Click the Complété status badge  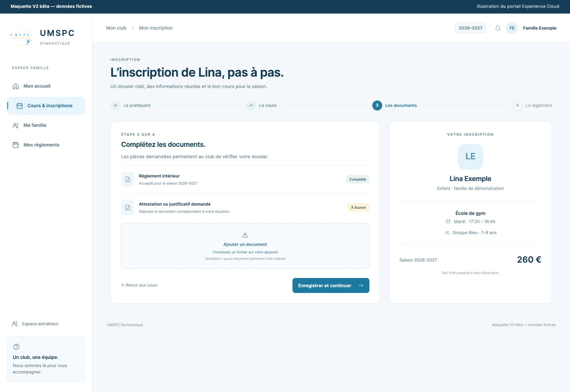tap(358, 179)
